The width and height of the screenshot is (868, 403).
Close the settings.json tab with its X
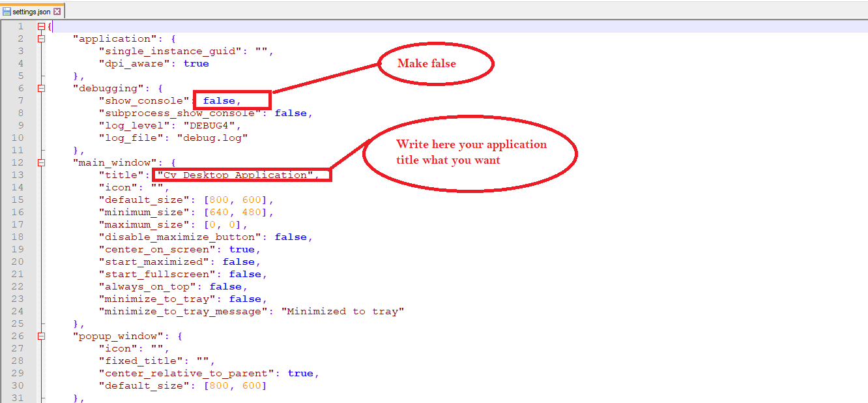(x=58, y=12)
